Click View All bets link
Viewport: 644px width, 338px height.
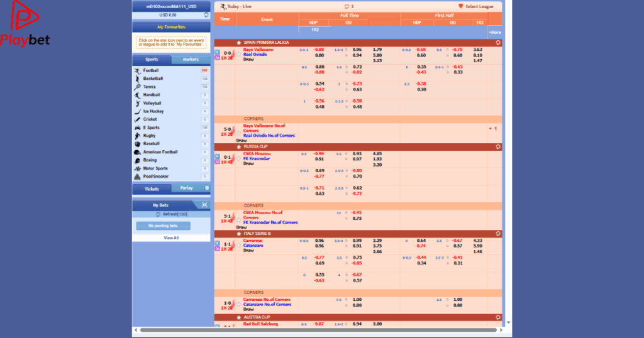tap(171, 238)
